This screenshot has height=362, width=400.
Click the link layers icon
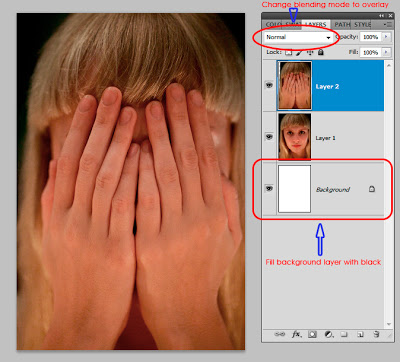tap(279, 334)
